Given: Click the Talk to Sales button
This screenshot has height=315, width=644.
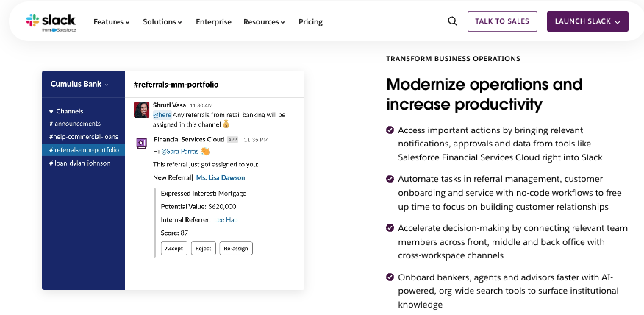Looking at the screenshot, I should click(502, 21).
